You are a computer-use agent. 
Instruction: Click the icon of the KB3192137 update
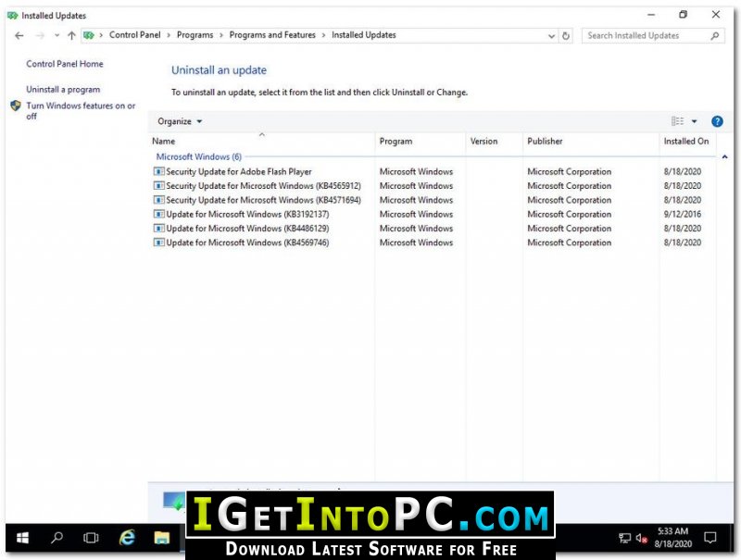pos(158,214)
